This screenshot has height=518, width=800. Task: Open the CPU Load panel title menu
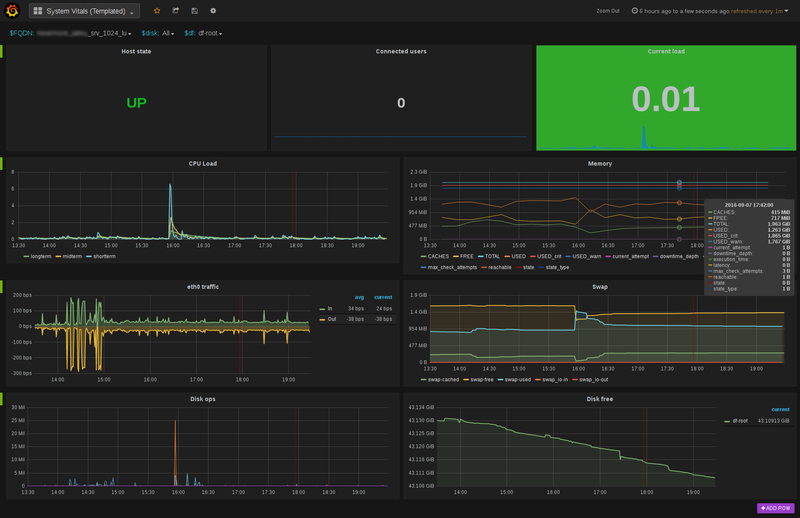point(203,164)
